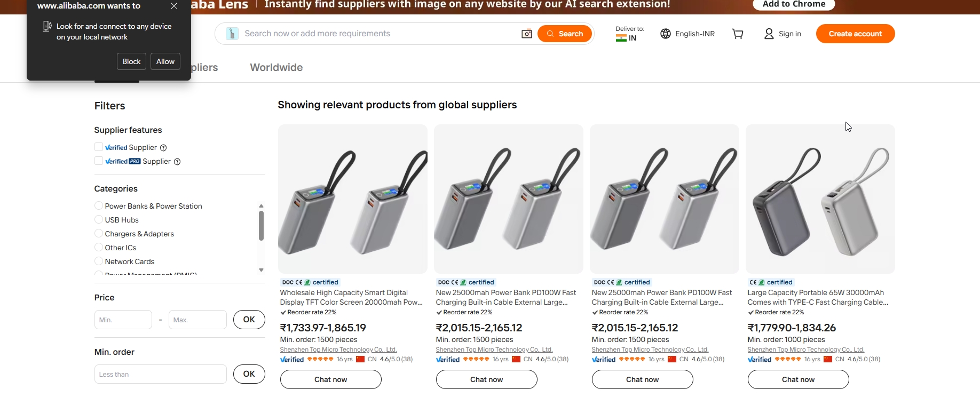This screenshot has width=980, height=397.
Task: Open the 30000mAh power bank thumbnail
Action: tap(820, 199)
